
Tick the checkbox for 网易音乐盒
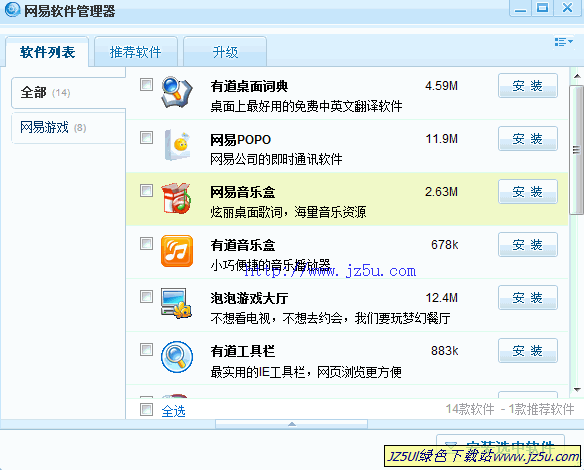coord(146,191)
